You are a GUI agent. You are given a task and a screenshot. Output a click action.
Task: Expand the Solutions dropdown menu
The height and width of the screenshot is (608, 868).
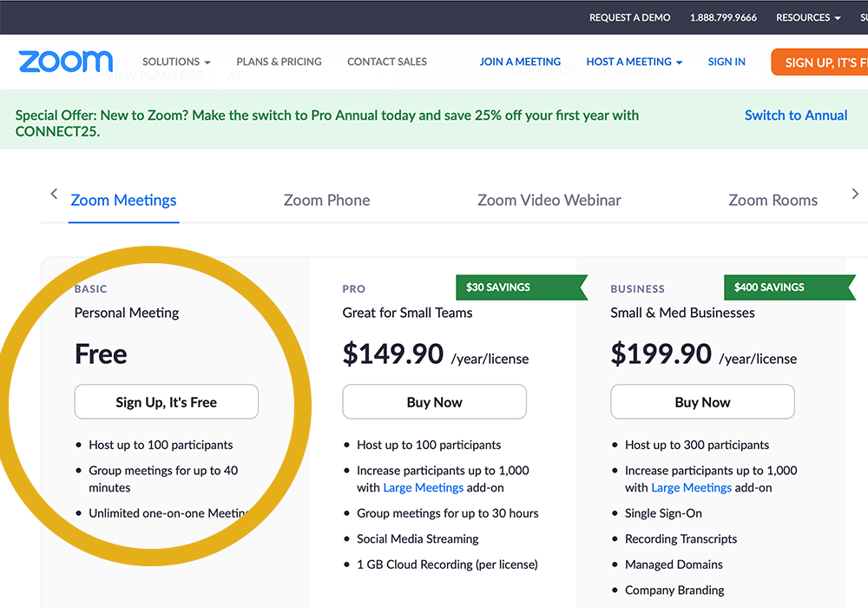[176, 62]
